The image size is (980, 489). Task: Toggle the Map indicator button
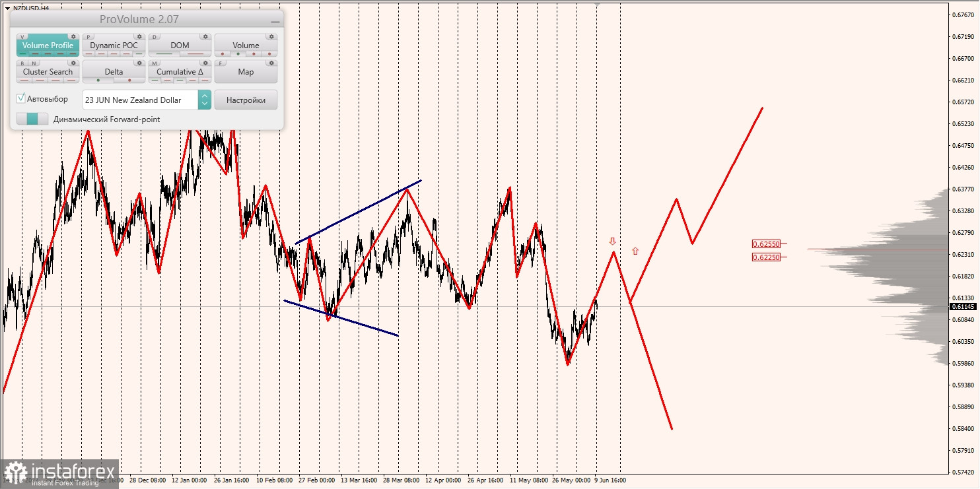point(246,72)
